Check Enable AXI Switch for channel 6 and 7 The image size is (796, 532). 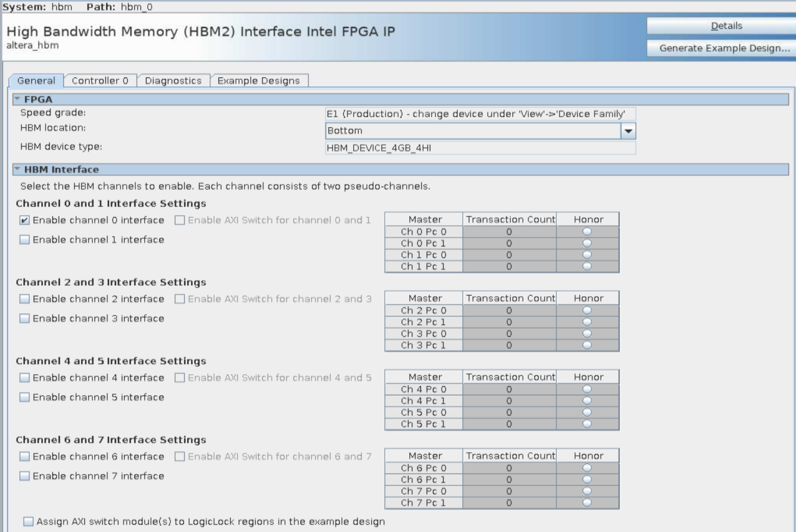tap(180, 456)
